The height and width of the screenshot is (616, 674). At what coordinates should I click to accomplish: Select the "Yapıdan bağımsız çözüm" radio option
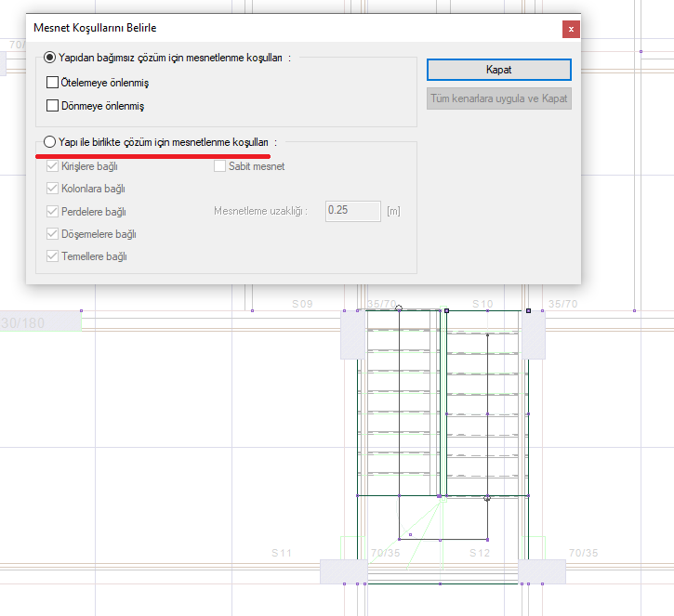pos(50,57)
